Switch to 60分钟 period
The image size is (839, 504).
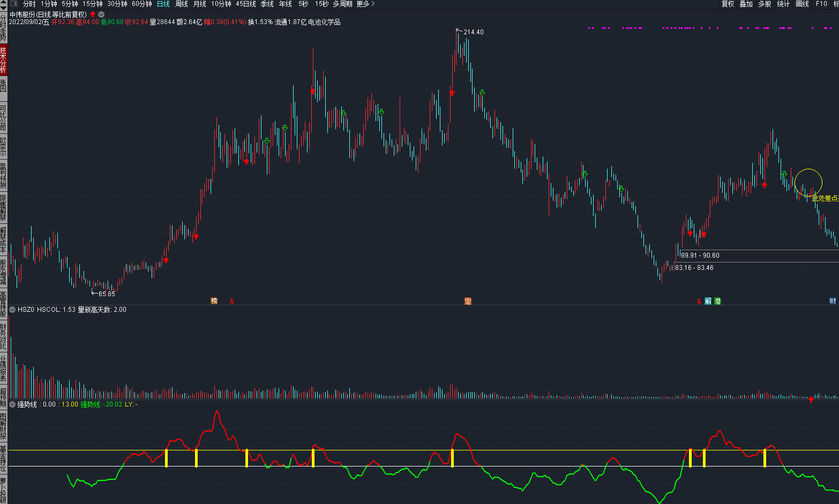tap(142, 4)
